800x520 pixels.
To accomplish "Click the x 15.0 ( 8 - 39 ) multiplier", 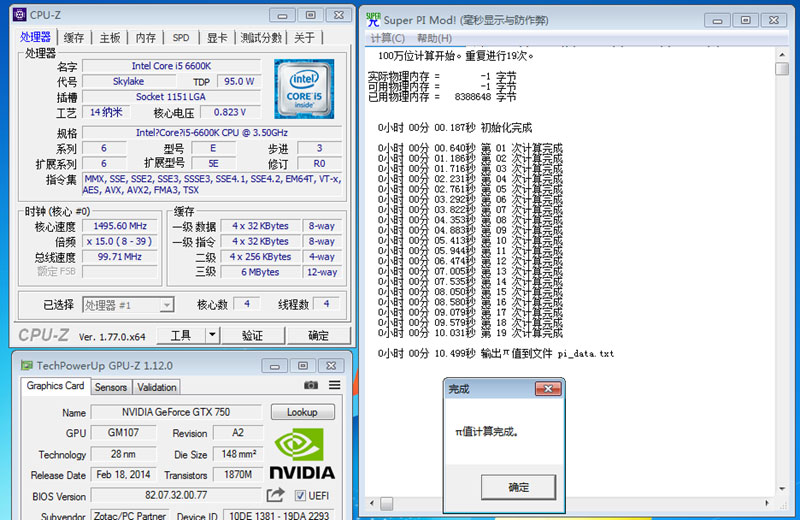I will (x=120, y=241).
